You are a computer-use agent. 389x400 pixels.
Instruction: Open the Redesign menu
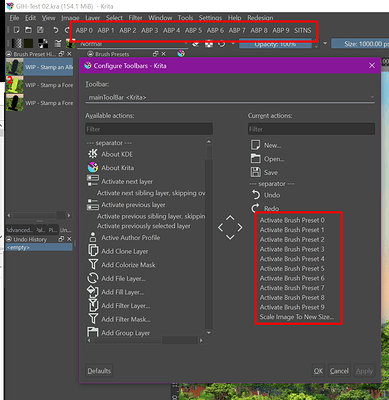(x=260, y=18)
